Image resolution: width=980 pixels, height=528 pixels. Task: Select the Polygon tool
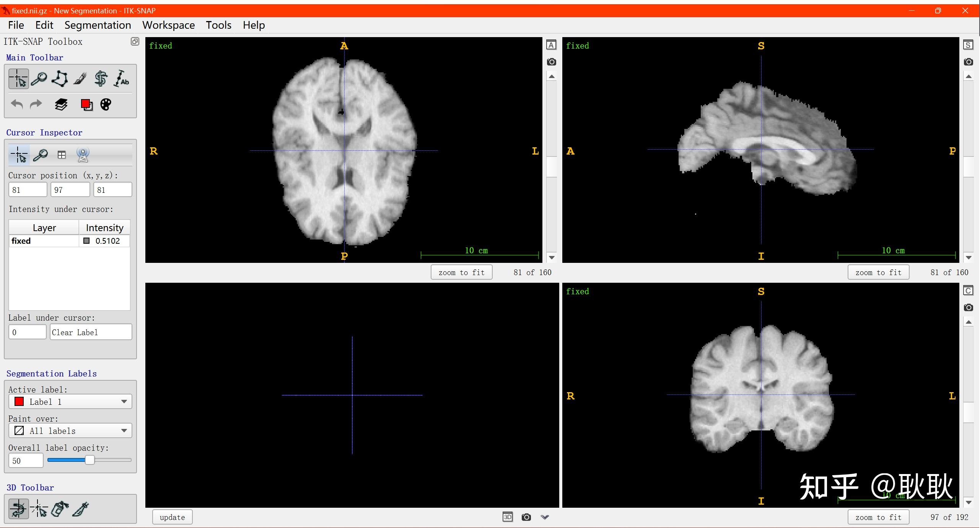[x=60, y=79]
